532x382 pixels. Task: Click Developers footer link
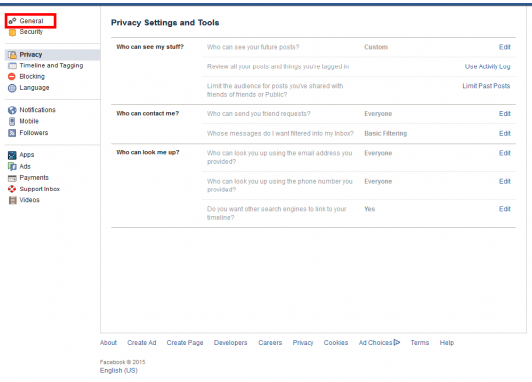click(231, 343)
